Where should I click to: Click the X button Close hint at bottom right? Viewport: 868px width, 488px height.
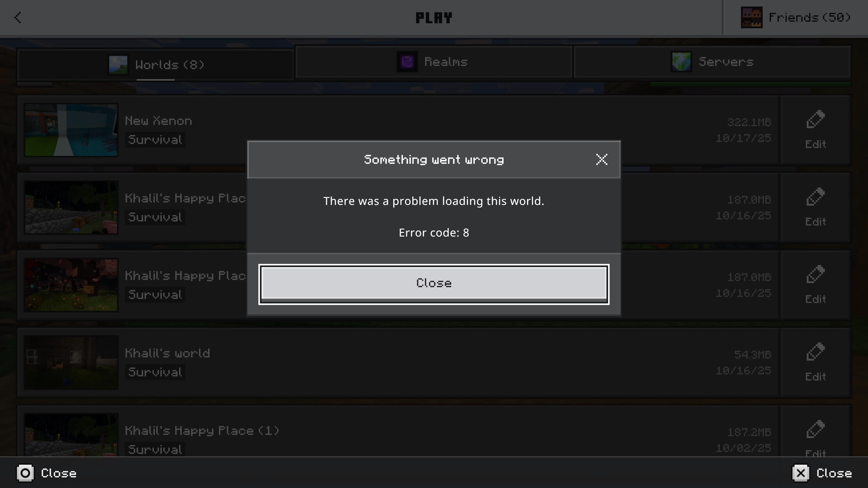coord(801,473)
